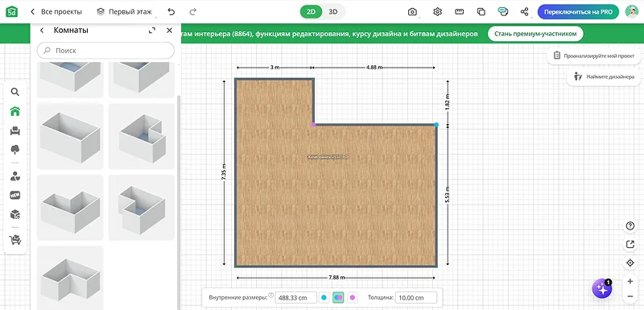644x310 pixels.
Task: Open the help question-mark icon
Action: [630, 225]
